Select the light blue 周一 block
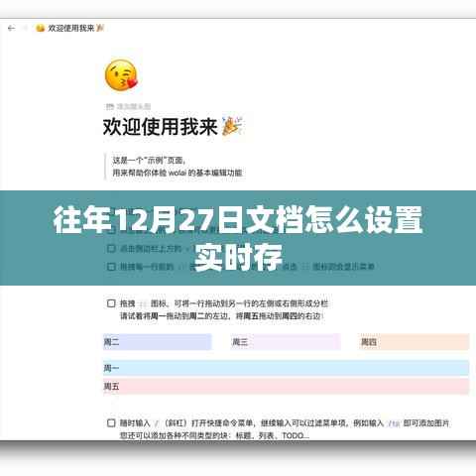 286,368
